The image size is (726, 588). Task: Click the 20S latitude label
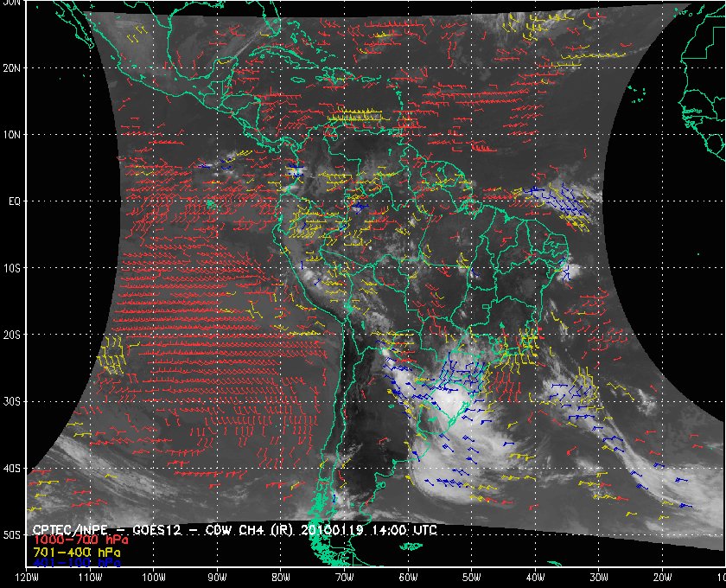pos(11,335)
